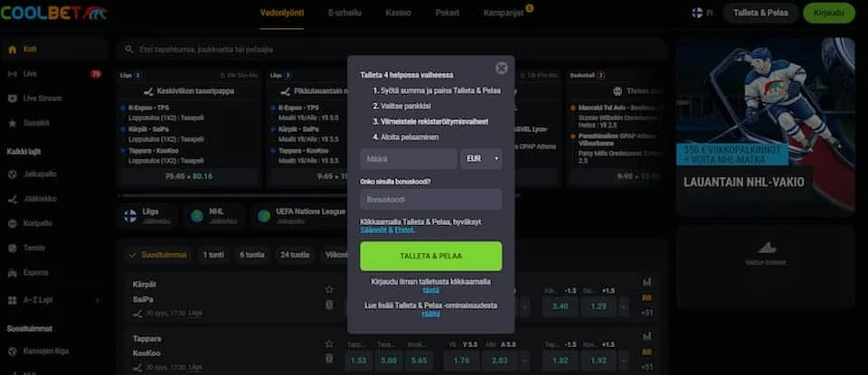
Task: Filter events to 6 tuntia
Action: [252, 255]
